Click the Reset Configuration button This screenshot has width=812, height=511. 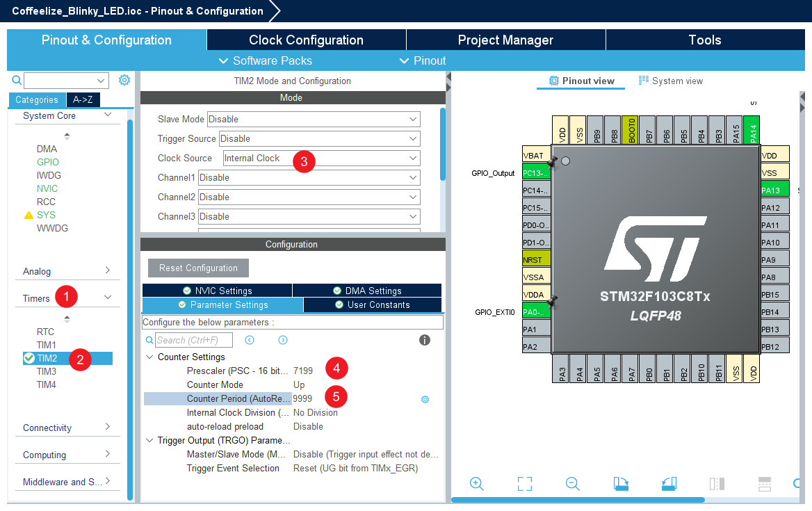(198, 268)
